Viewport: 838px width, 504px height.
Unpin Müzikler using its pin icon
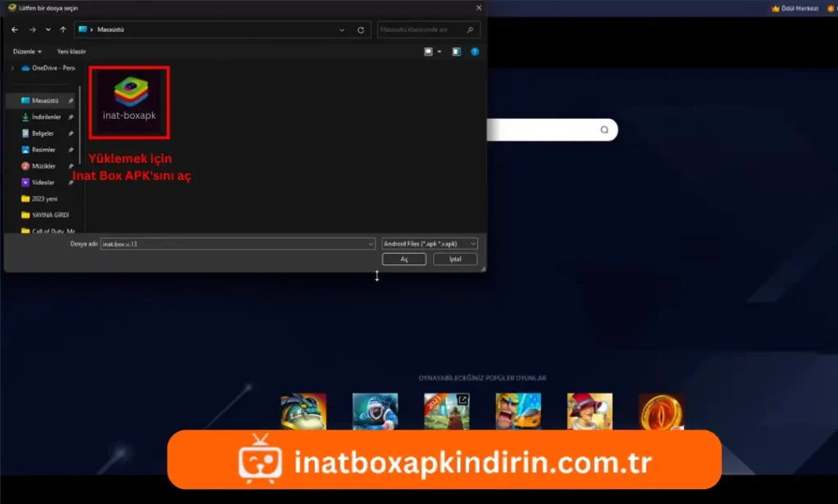point(70,166)
